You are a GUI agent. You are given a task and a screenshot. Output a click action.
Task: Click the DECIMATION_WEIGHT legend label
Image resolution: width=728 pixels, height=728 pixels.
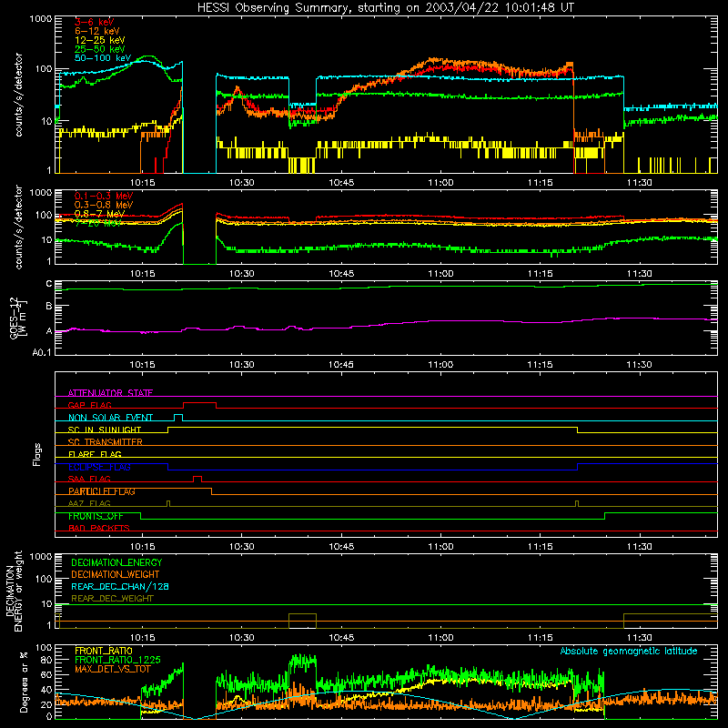click(116, 575)
